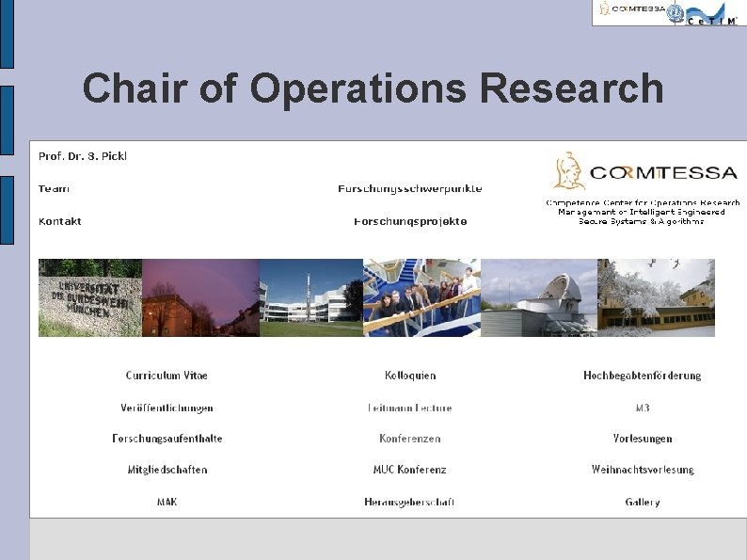This screenshot has height=560, width=747.
Task: Click the large COMTESSA logo
Action: [x=645, y=171]
